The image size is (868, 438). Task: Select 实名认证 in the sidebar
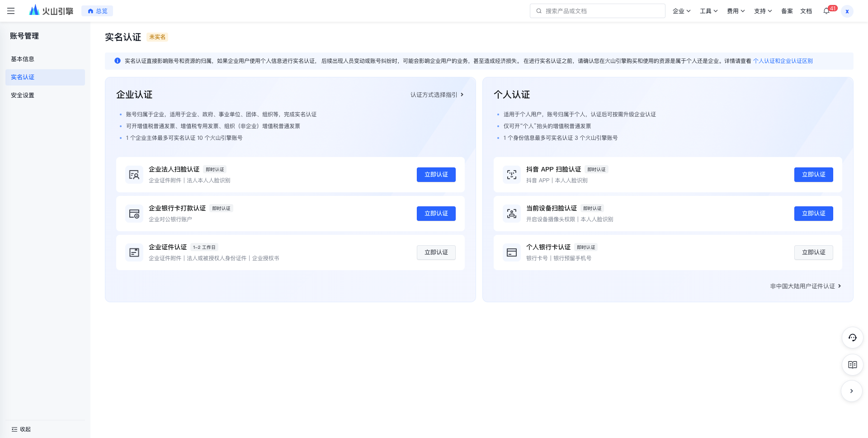[45, 77]
